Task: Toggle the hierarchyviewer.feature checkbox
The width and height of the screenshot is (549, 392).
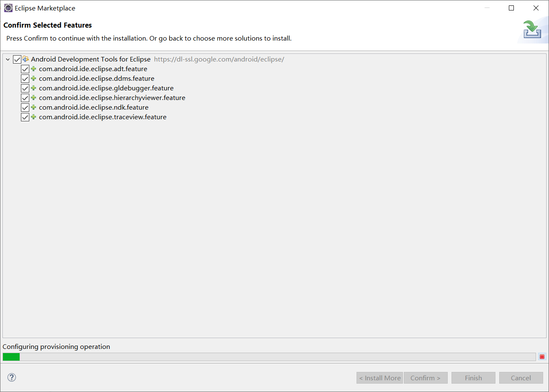Action: coord(25,98)
